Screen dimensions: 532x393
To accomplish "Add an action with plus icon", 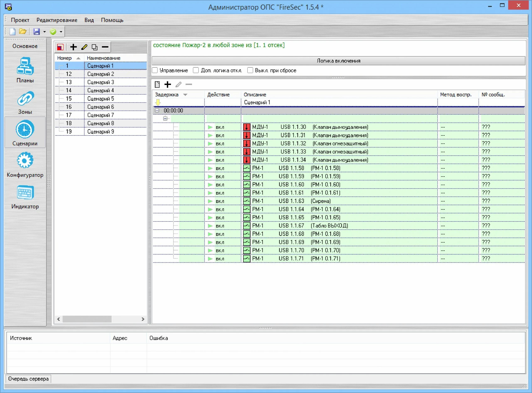I will (167, 85).
